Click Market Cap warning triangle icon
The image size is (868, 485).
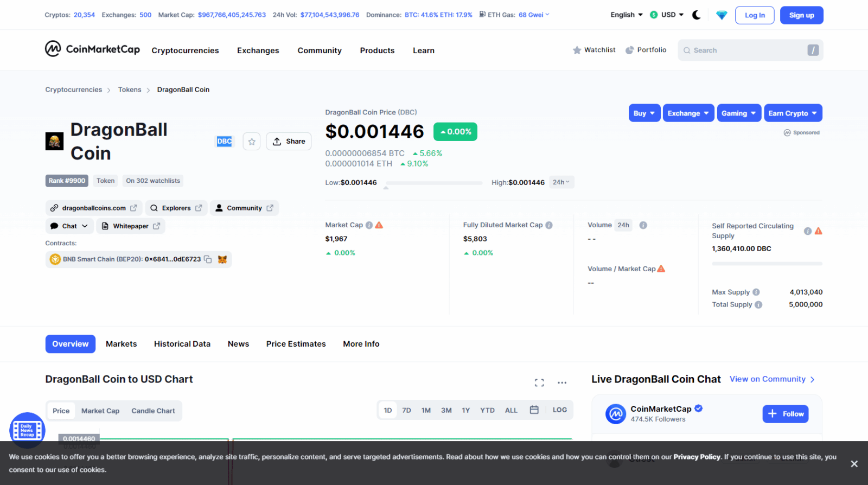(379, 225)
